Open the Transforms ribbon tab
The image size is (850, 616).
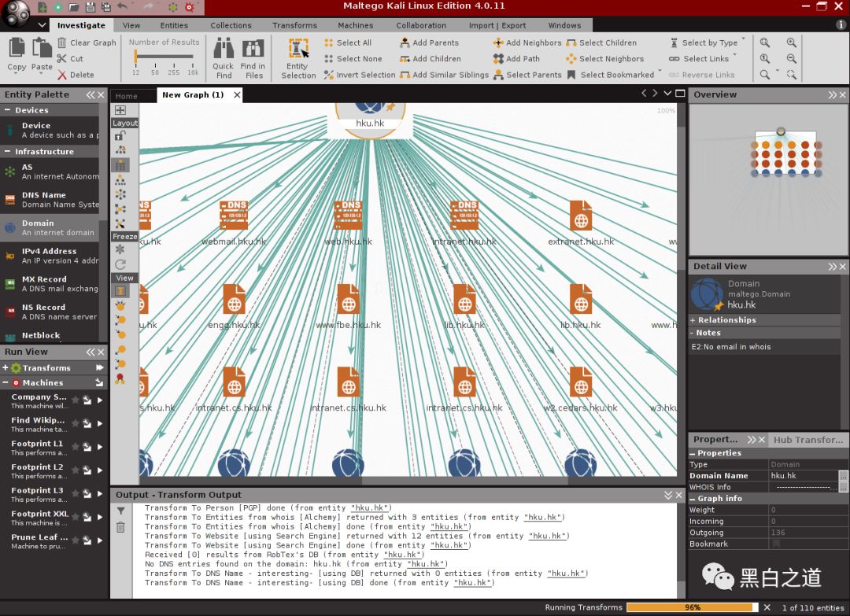point(295,25)
